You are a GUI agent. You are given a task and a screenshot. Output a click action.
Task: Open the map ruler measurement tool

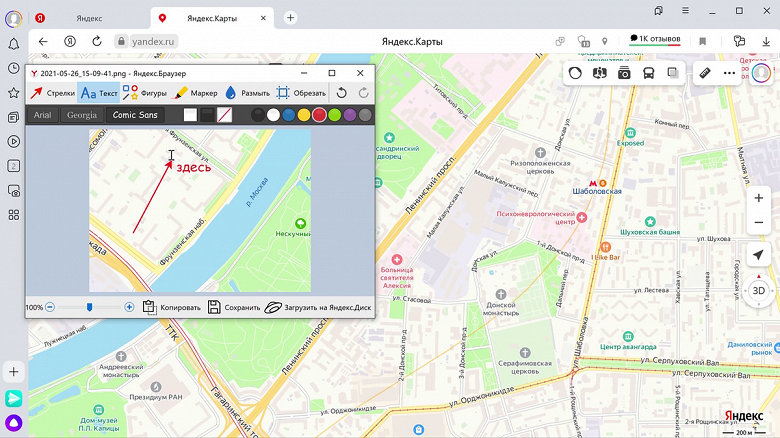point(704,73)
